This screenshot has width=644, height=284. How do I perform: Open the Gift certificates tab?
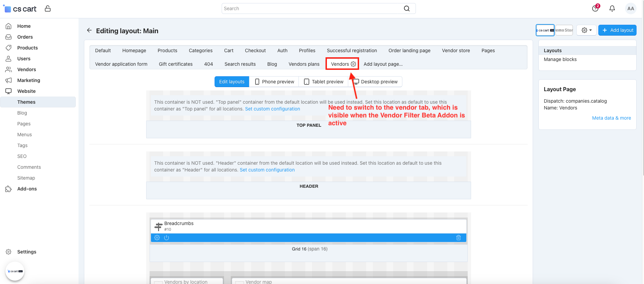[x=176, y=64]
